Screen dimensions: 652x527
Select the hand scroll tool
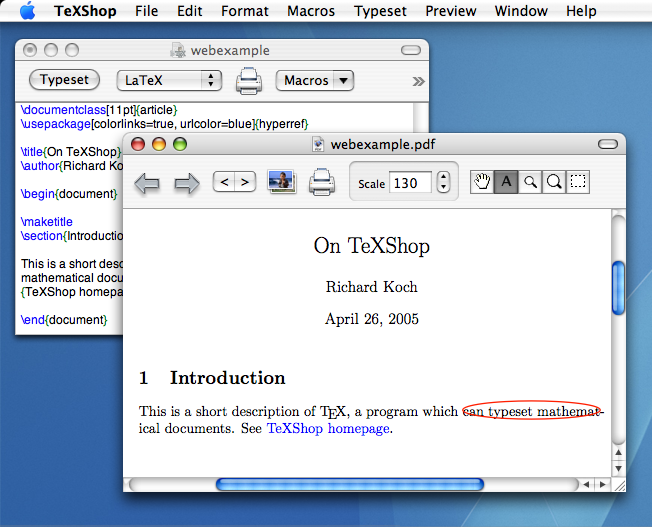(482, 182)
